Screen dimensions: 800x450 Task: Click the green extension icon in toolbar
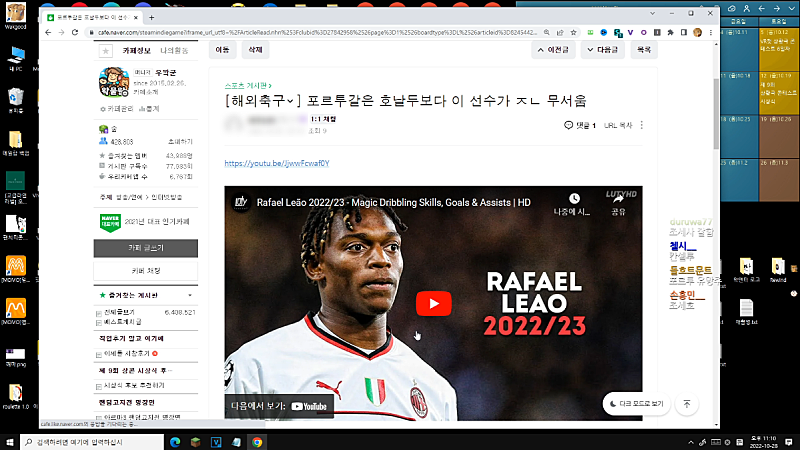pos(590,32)
